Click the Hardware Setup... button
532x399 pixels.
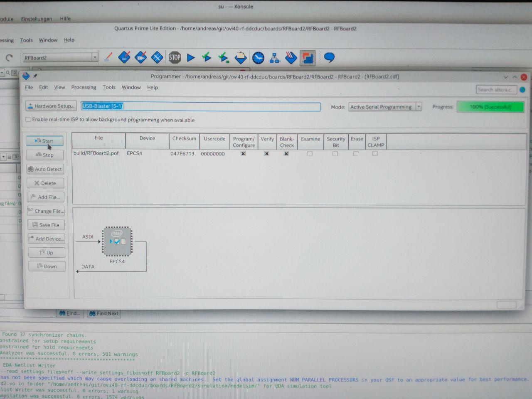[51, 106]
